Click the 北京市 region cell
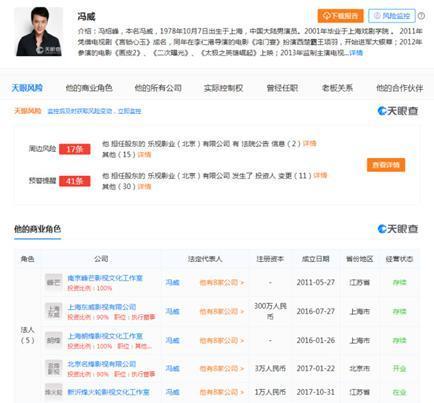The height and width of the screenshot is (403, 434). 359,368
